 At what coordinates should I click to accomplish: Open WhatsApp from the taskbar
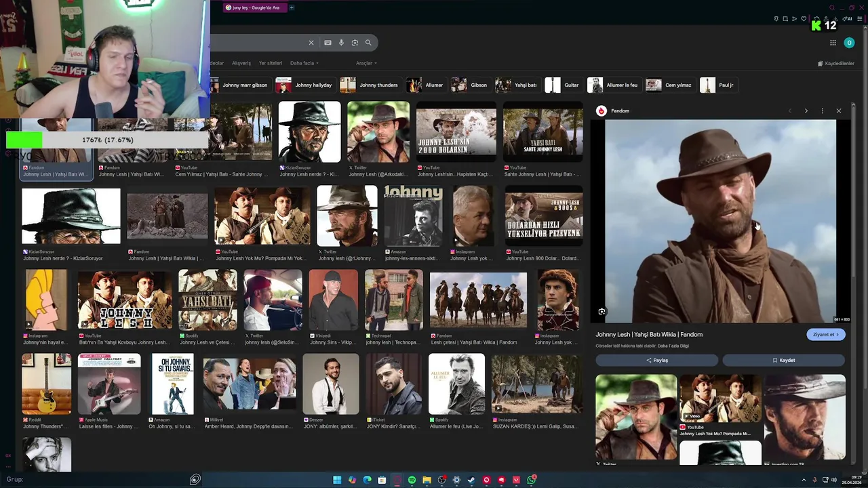click(x=532, y=480)
